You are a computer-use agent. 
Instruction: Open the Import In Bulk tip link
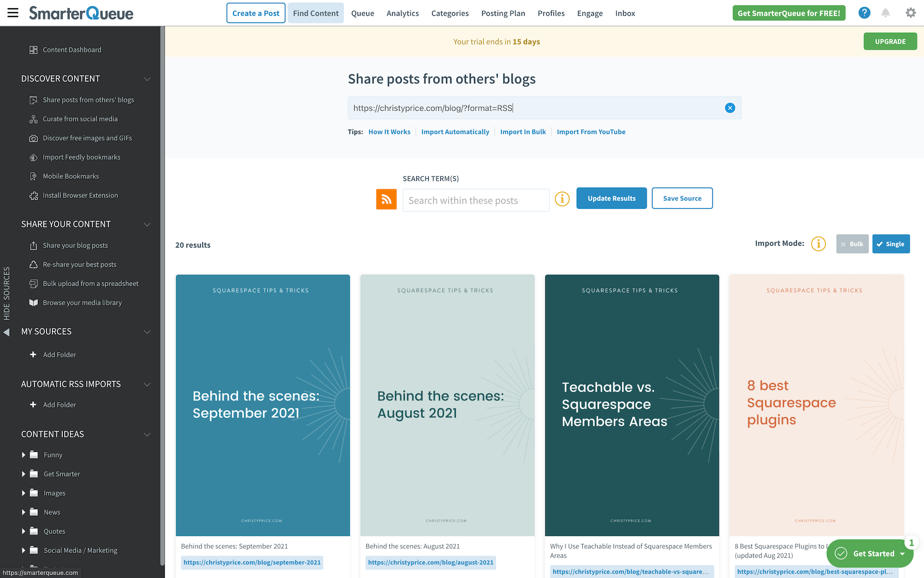[523, 132]
